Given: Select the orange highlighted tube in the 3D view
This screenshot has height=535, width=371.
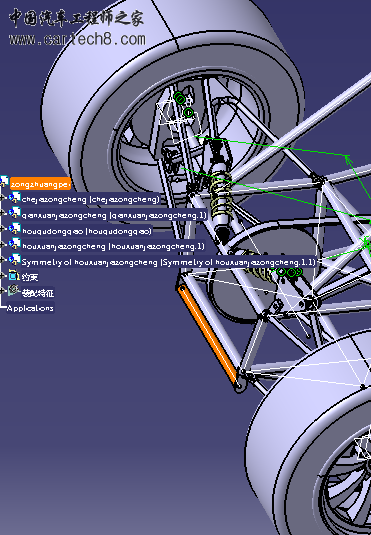Looking at the screenshot, I should click(x=209, y=336).
